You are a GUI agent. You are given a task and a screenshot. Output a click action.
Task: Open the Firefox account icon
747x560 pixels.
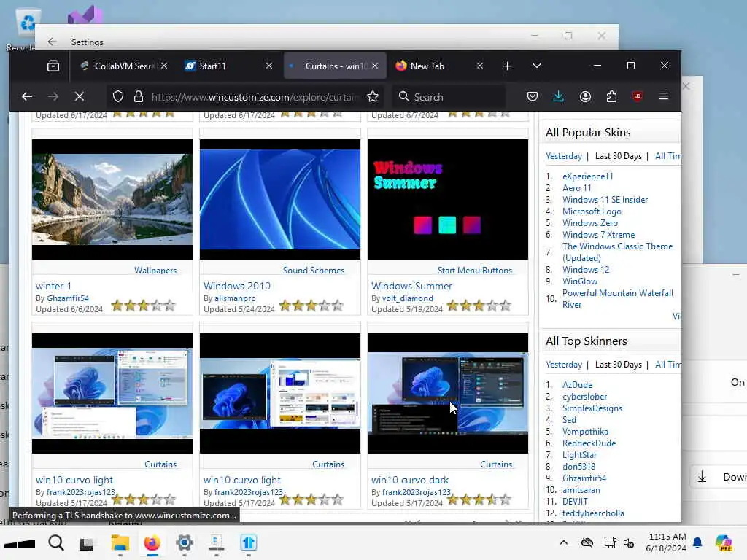[x=585, y=97]
